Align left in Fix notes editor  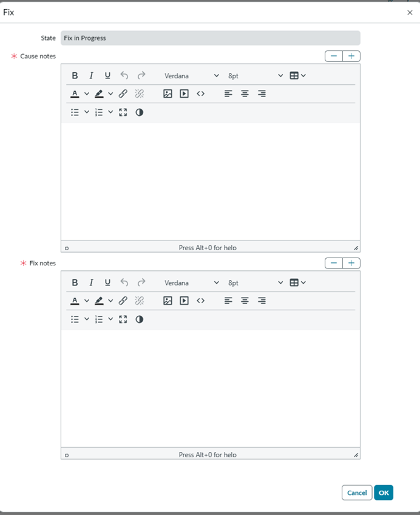(x=228, y=301)
